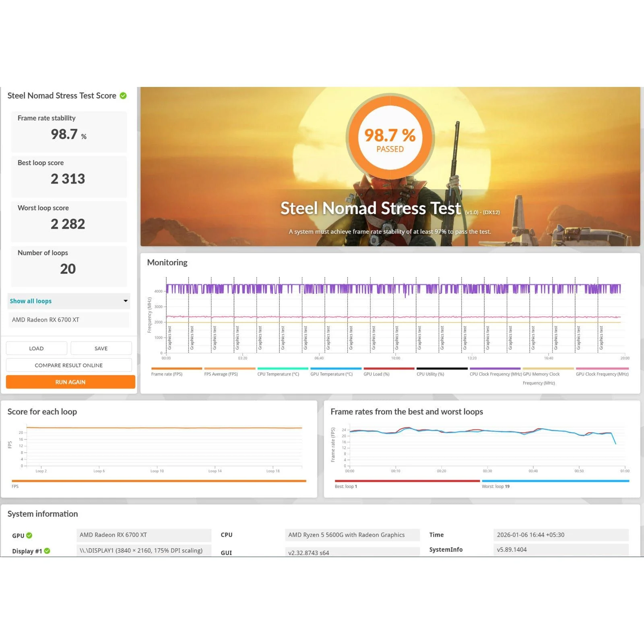Click the green checkmark beside Stress Test Score

[x=123, y=96]
